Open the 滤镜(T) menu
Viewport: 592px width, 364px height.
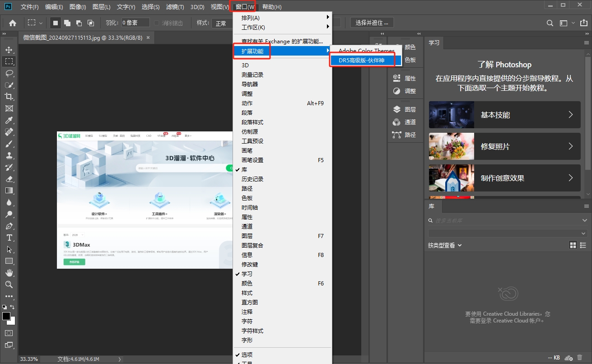point(175,7)
